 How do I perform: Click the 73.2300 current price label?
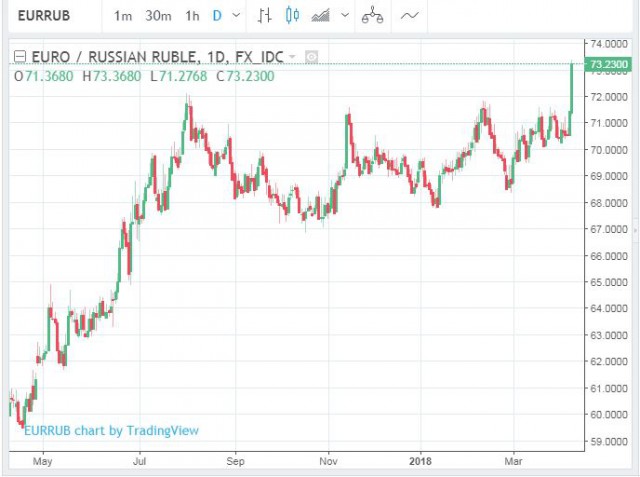coord(609,64)
